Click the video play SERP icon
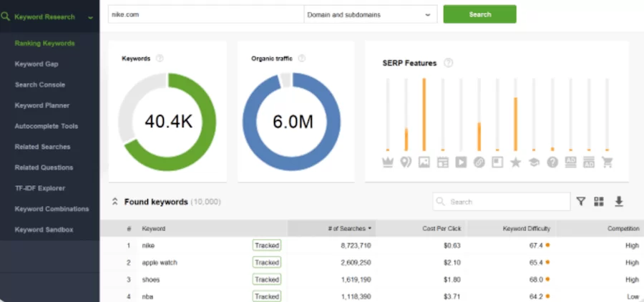The image size is (644, 302). click(461, 162)
